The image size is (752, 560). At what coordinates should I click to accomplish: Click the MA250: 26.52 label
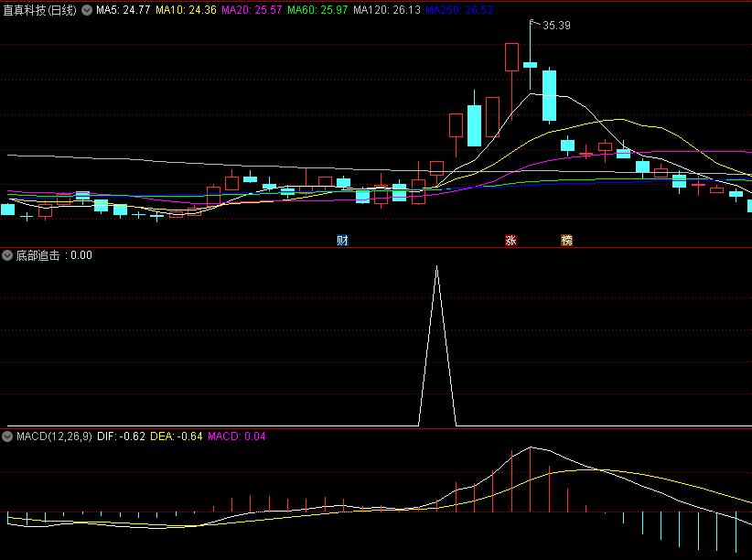point(459,10)
